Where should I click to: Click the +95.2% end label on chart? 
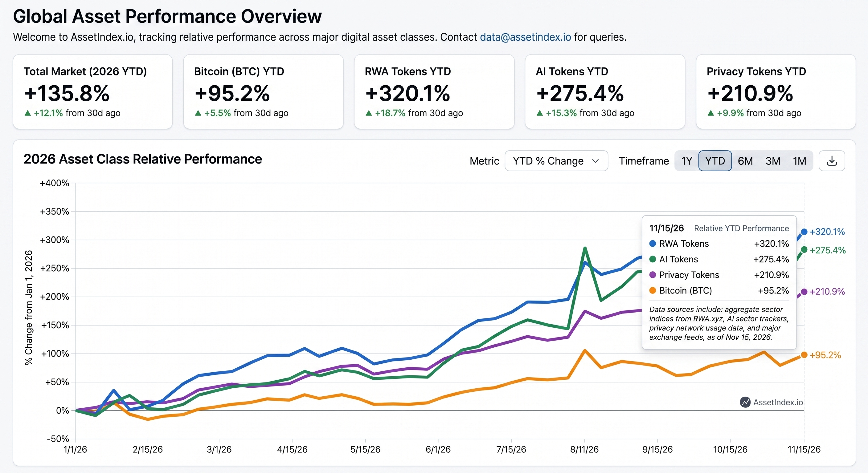pyautogui.click(x=825, y=355)
